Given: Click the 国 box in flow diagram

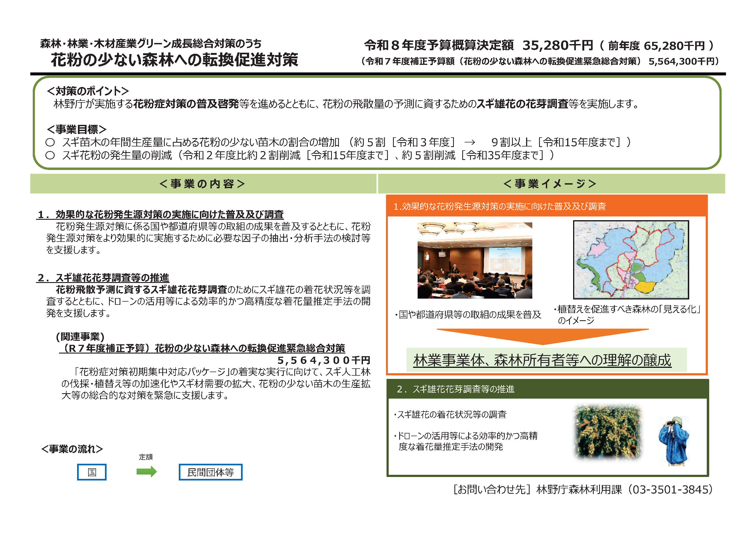Looking at the screenshot, I should click(x=92, y=472).
